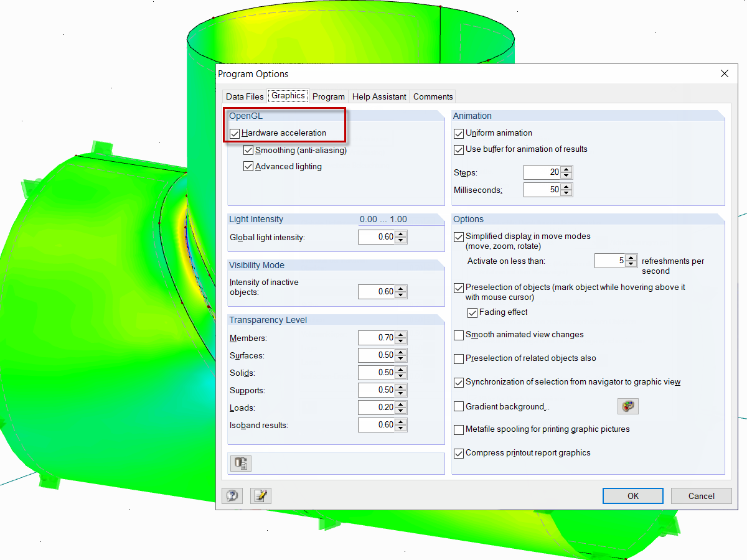Check Preselection of related objects also

(459, 358)
